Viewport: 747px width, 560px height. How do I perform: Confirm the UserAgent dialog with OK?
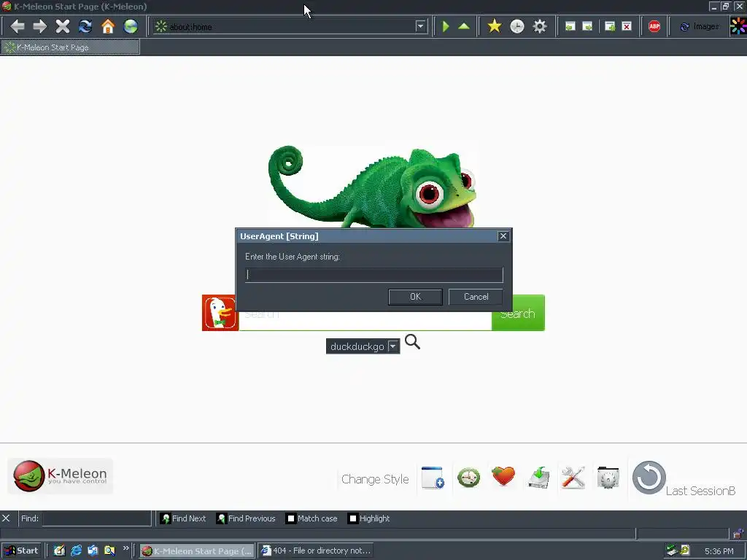(415, 297)
